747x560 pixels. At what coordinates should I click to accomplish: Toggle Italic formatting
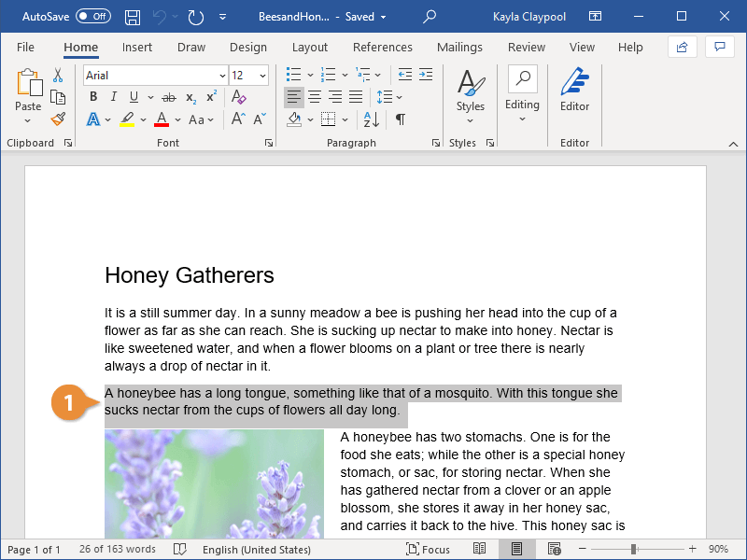coord(113,97)
